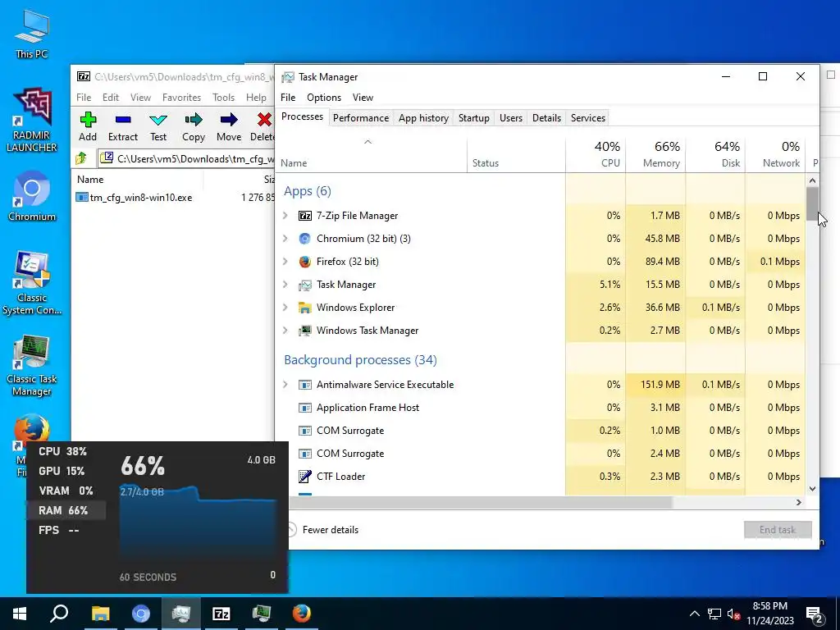Screen dimensions: 840x630
Task: Click muted volume icon in tray
Action: tap(733, 614)
